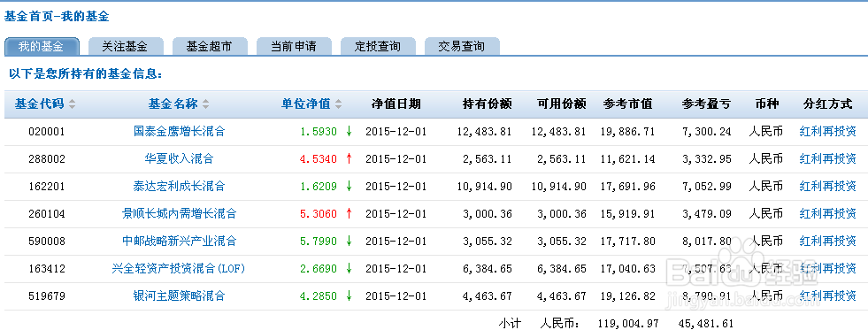Click the down arrow beside 1.6209

[350, 187]
